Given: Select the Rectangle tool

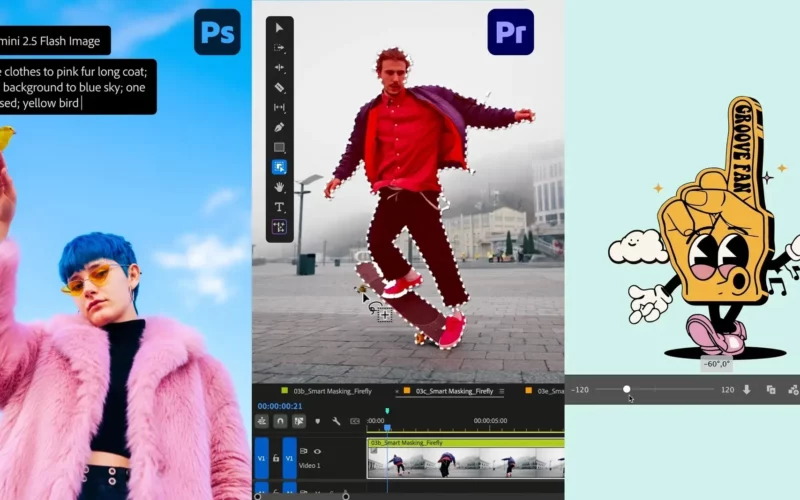Looking at the screenshot, I should coord(279,147).
